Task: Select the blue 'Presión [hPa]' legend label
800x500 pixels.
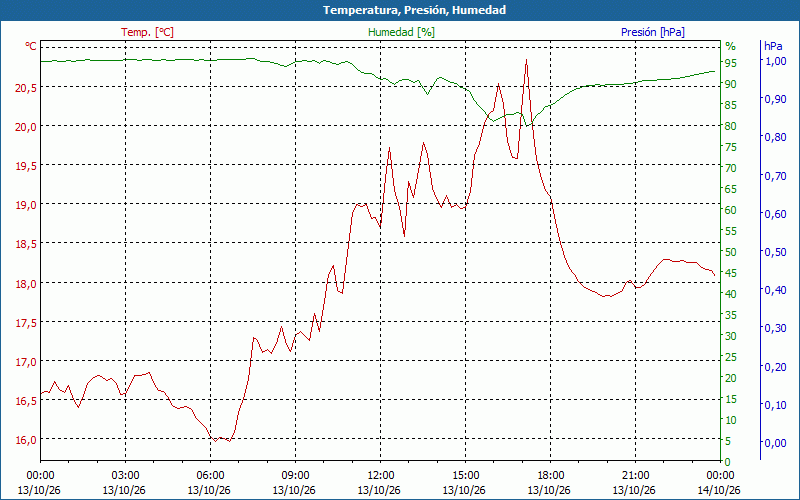Action: [x=653, y=32]
